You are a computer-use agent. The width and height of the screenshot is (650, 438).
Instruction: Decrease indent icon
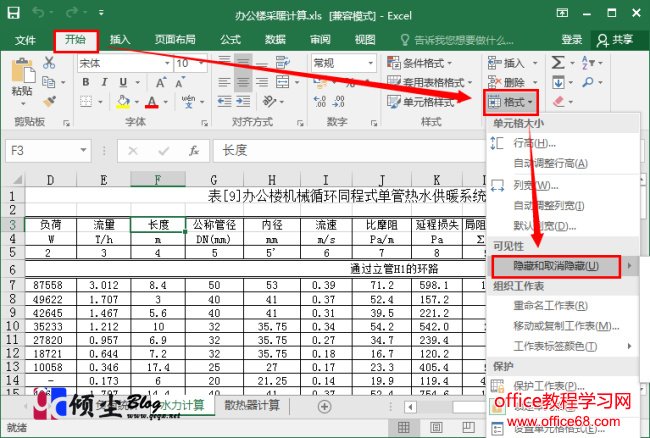tap(224, 101)
